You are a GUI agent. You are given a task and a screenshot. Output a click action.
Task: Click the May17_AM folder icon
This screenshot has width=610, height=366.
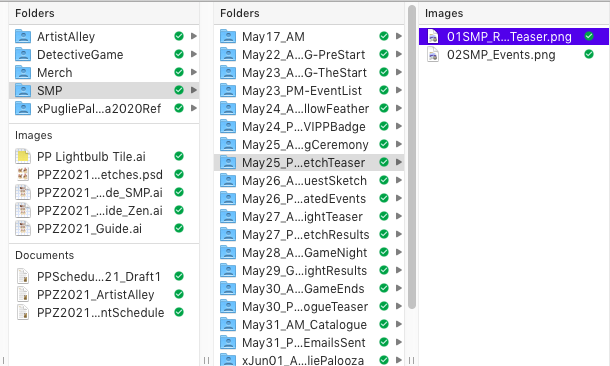click(228, 37)
